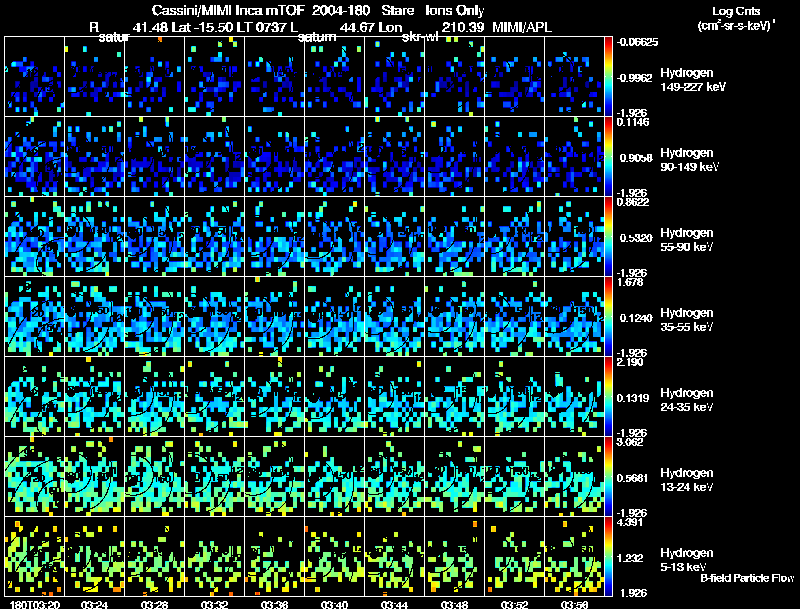Select the Hydrogen 13-24 keV label
Viewport: 800px width, 609px height.
coord(687,480)
